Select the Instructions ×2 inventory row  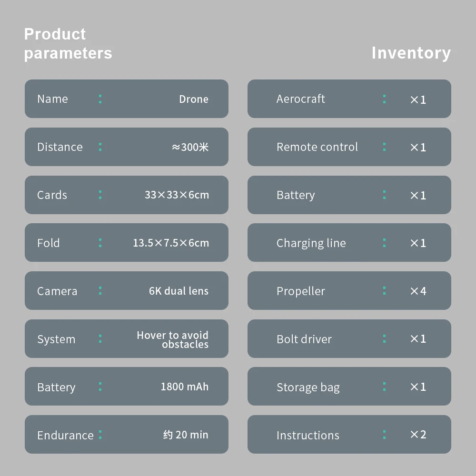[x=349, y=435]
